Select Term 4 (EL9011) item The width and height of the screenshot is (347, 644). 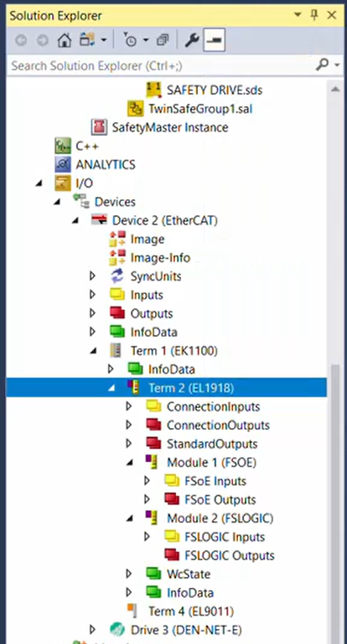(x=191, y=611)
